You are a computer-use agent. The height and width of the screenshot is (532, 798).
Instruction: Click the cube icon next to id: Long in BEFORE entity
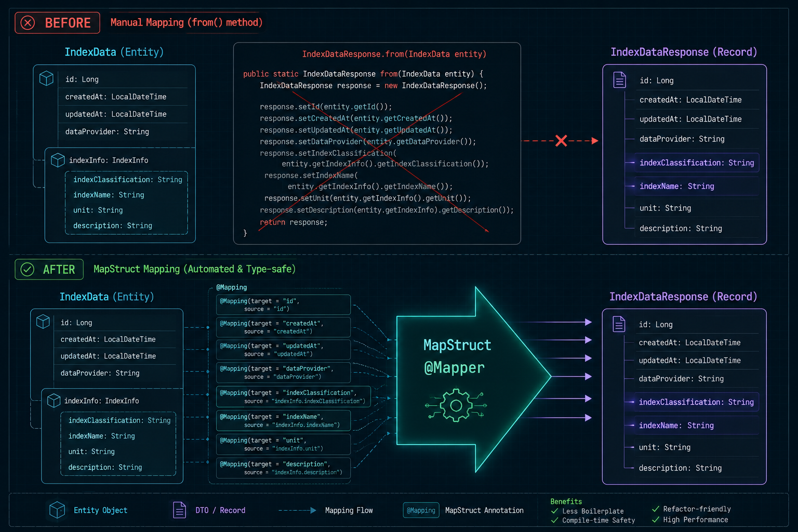(46, 78)
